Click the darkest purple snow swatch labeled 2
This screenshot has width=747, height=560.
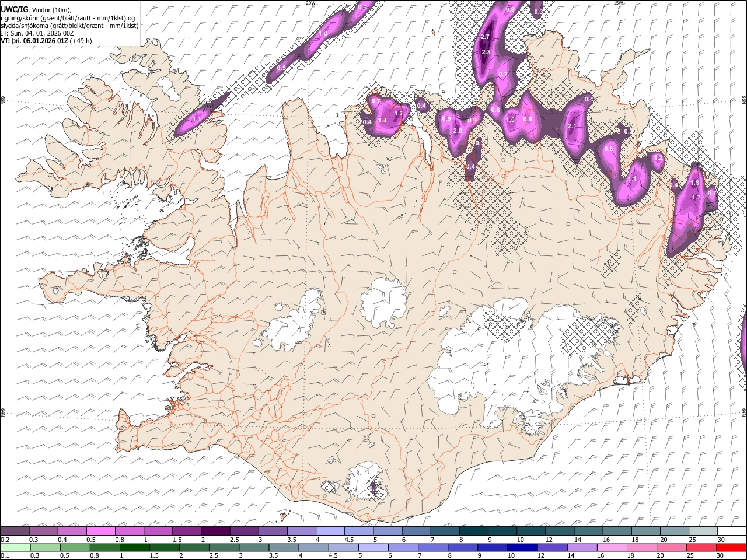215,531
